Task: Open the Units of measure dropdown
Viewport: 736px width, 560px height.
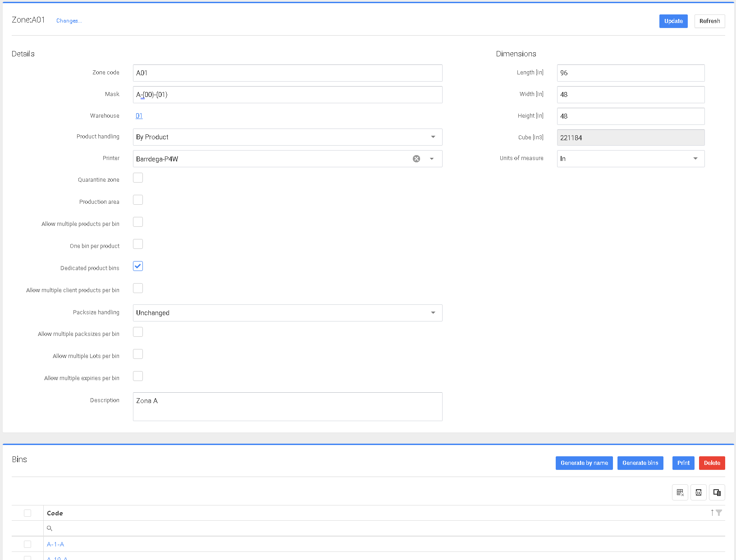Action: click(695, 159)
